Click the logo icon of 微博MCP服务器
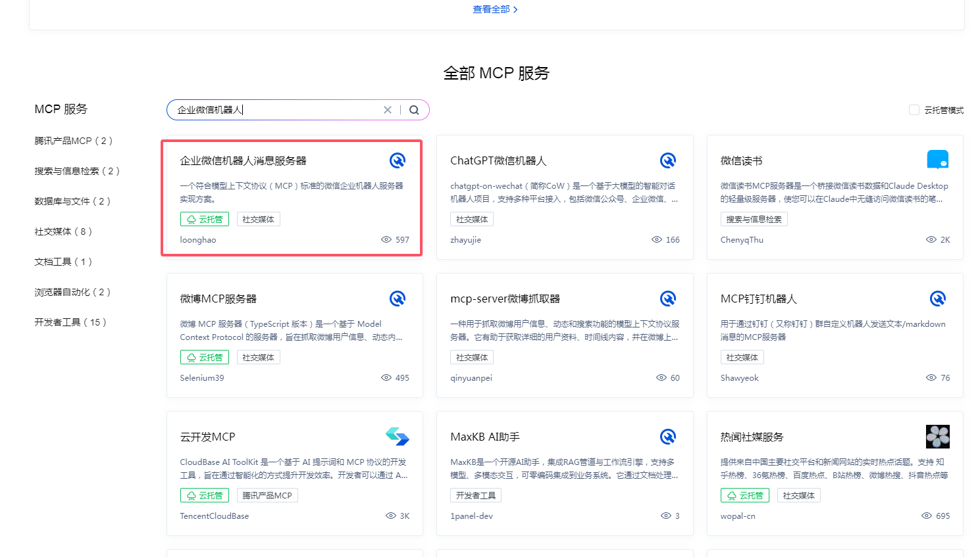 pyautogui.click(x=398, y=299)
